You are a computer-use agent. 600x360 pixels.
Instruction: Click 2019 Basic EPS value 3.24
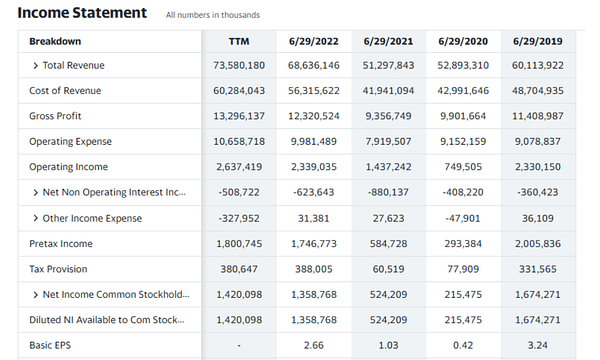tap(537, 345)
